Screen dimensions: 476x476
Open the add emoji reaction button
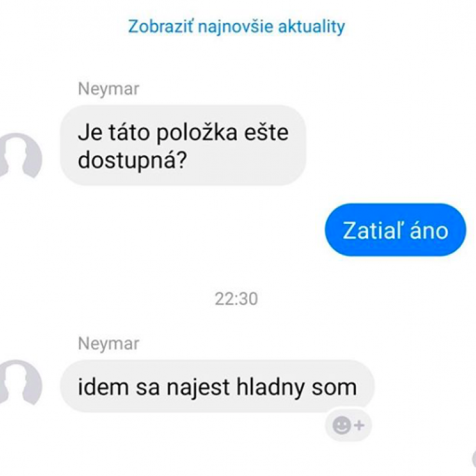(349, 425)
